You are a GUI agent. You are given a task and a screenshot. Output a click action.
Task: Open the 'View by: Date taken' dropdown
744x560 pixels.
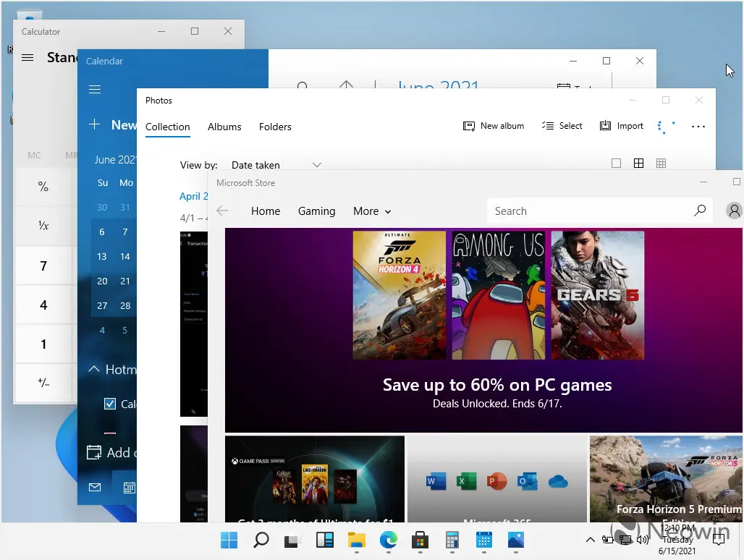tap(275, 165)
